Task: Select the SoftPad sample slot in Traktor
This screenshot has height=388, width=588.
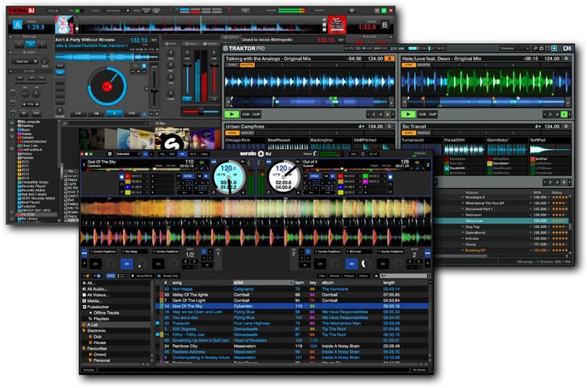Action: click(x=550, y=147)
